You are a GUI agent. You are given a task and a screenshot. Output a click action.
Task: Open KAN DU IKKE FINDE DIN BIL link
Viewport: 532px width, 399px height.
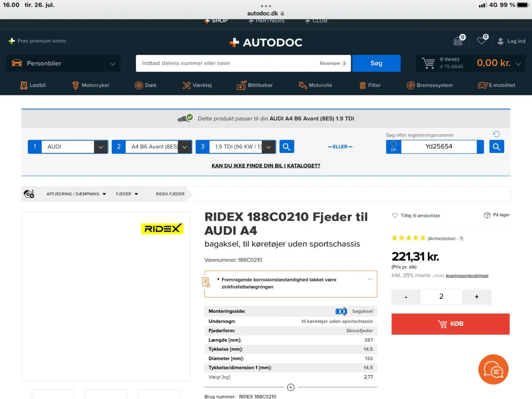point(266,166)
